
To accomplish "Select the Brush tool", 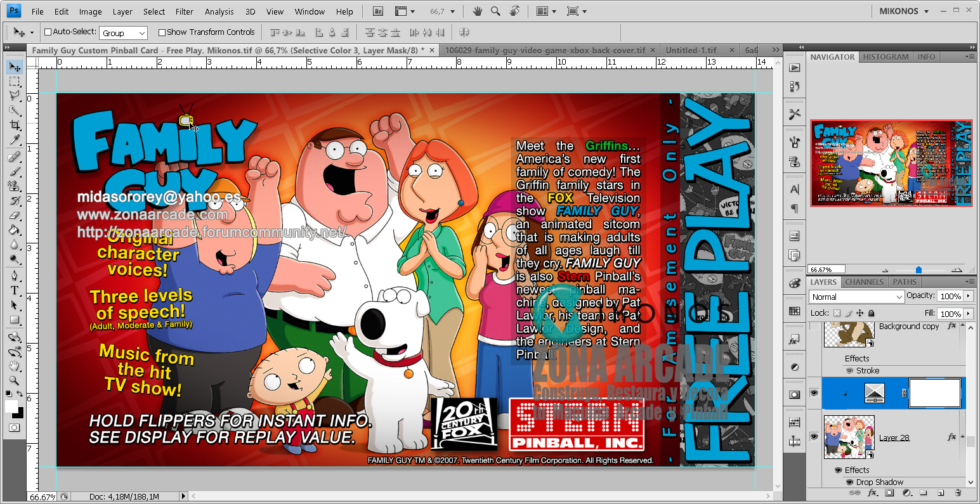I will point(15,171).
